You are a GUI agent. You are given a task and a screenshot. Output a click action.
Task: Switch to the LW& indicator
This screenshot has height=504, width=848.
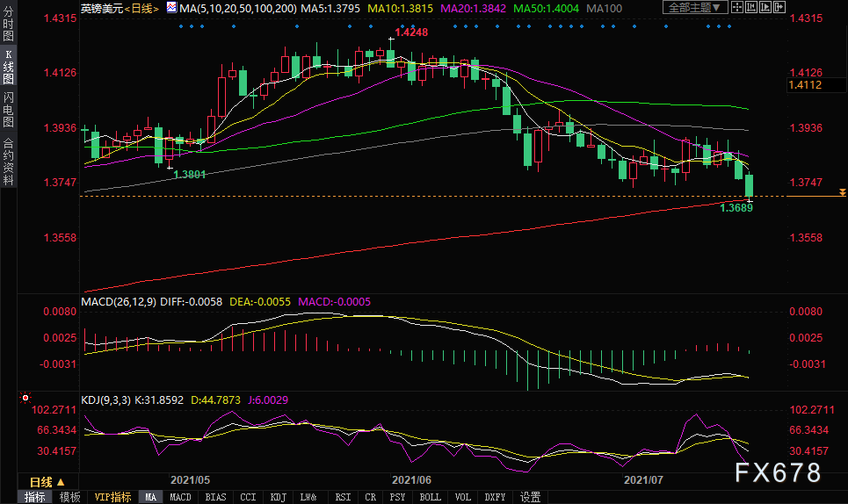(308, 497)
